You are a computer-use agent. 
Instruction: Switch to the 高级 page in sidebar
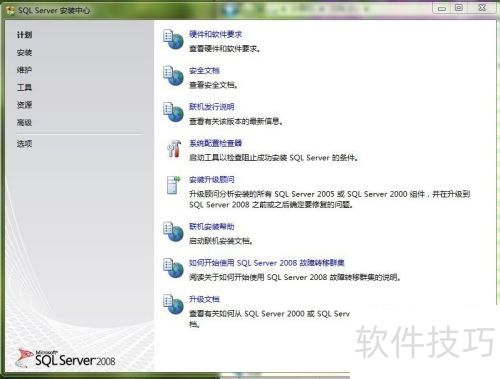tap(24, 122)
